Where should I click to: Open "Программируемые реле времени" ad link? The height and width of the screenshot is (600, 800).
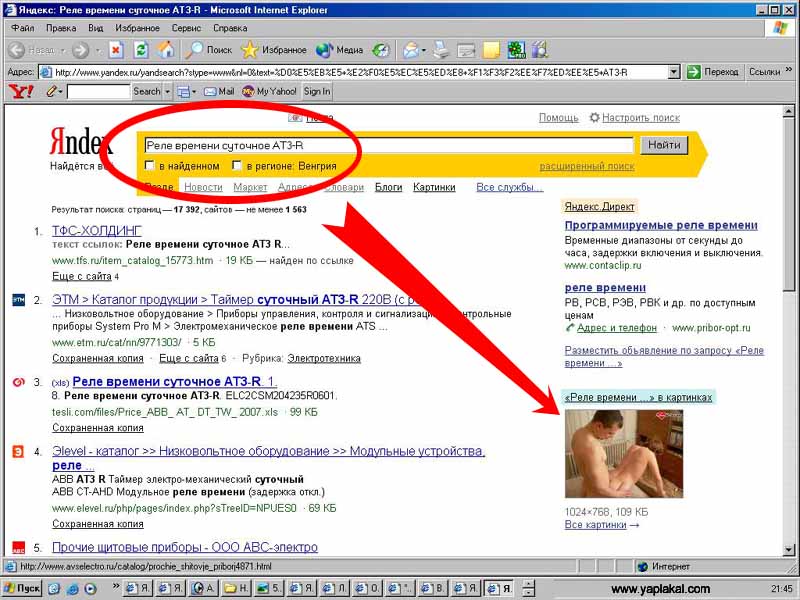[x=661, y=225]
